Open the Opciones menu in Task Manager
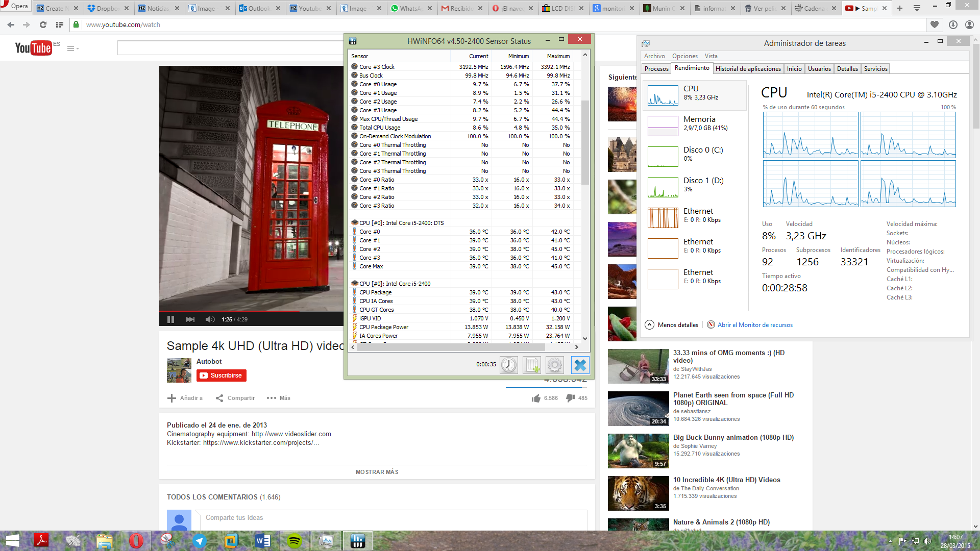The width and height of the screenshot is (980, 551). (x=685, y=56)
